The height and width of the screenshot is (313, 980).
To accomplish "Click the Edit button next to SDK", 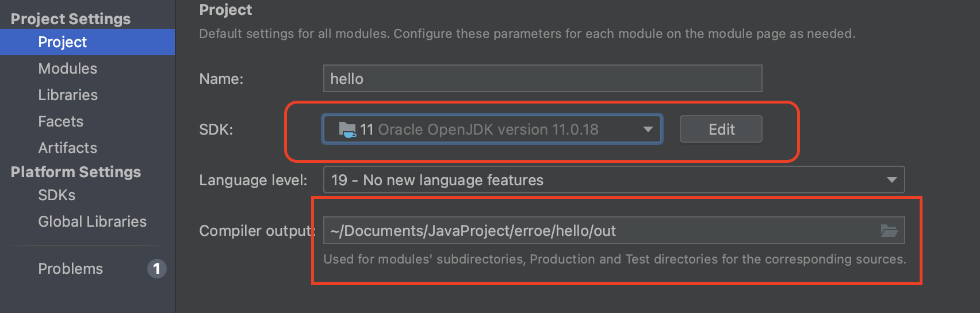I will click(x=721, y=129).
